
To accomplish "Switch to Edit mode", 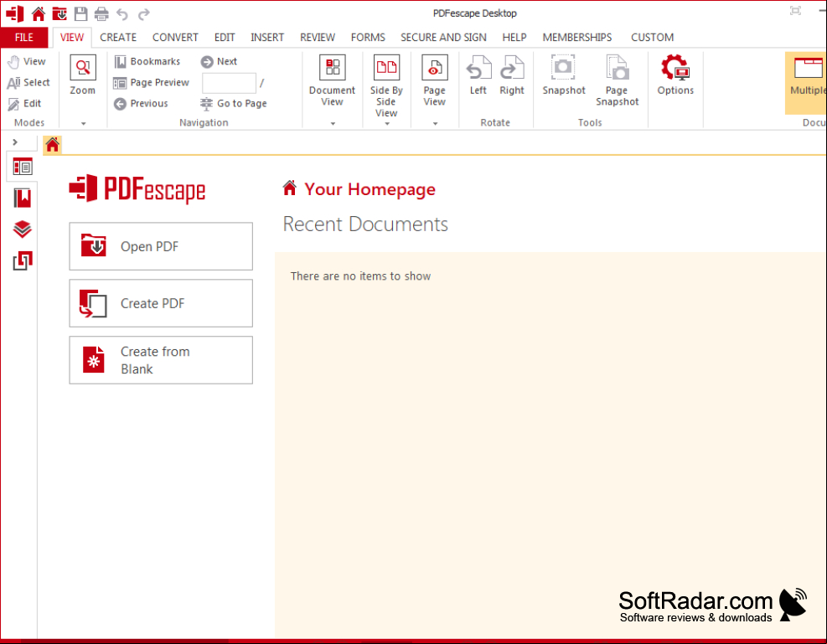I will click(24, 104).
